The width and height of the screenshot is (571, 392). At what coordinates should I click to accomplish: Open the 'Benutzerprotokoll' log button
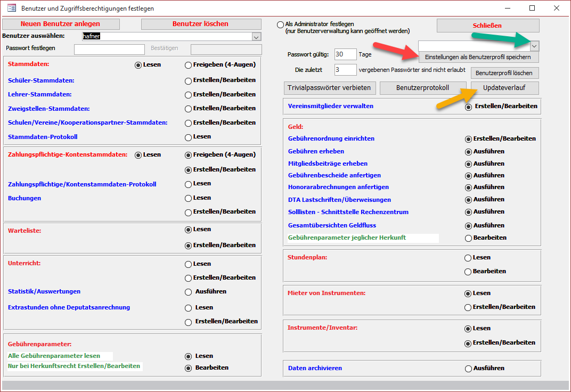(x=423, y=87)
